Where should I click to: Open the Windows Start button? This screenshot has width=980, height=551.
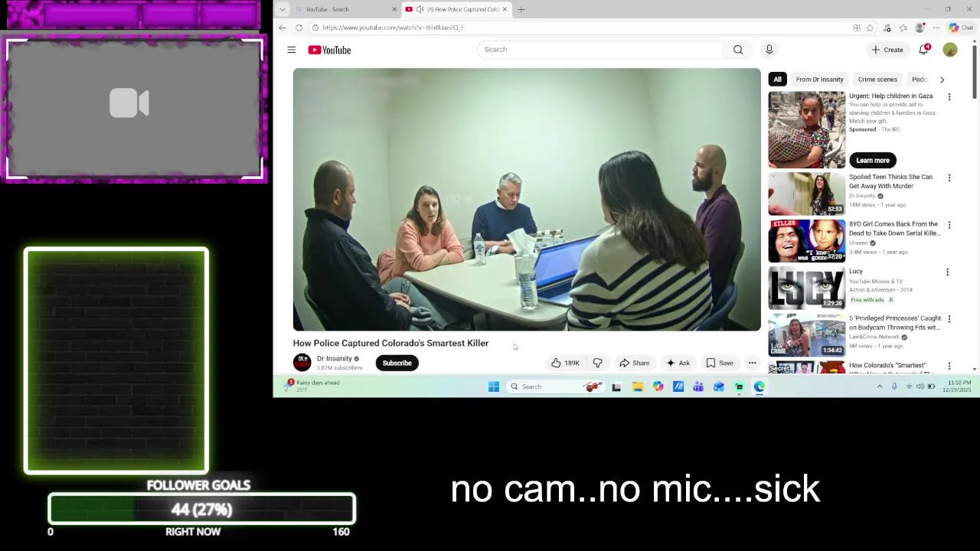tap(494, 386)
